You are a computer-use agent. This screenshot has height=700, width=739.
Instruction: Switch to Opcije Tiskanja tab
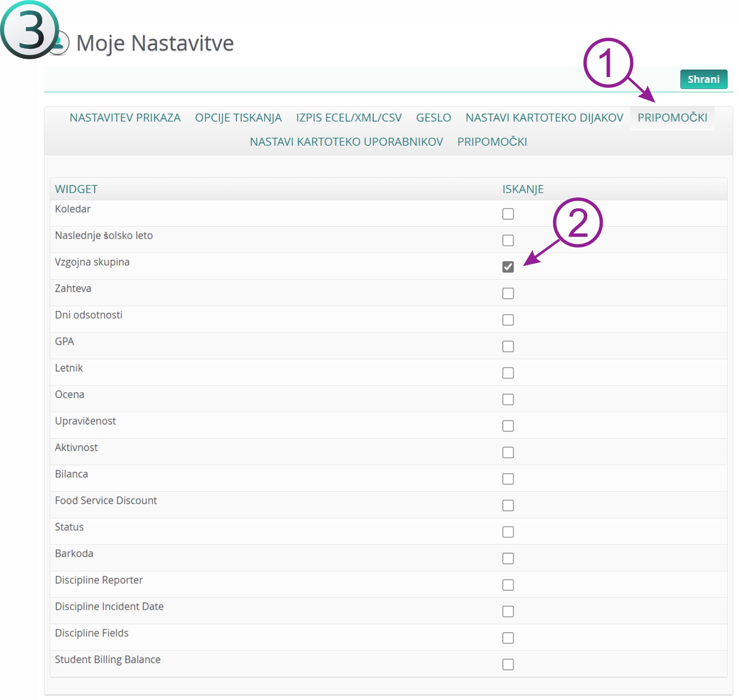pyautogui.click(x=238, y=118)
